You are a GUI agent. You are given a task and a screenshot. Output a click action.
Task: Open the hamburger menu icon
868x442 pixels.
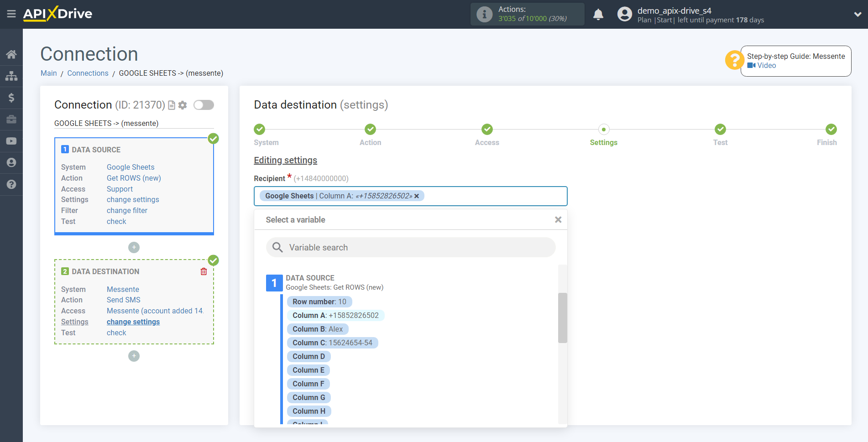pyautogui.click(x=11, y=14)
